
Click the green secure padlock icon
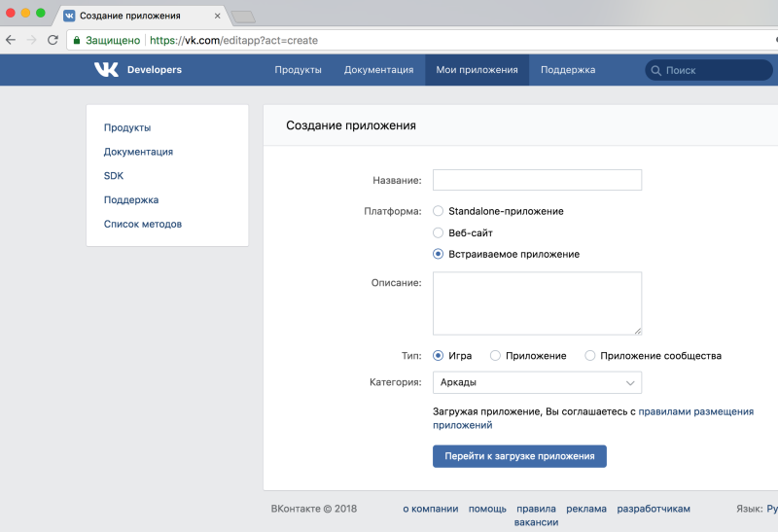coord(77,40)
